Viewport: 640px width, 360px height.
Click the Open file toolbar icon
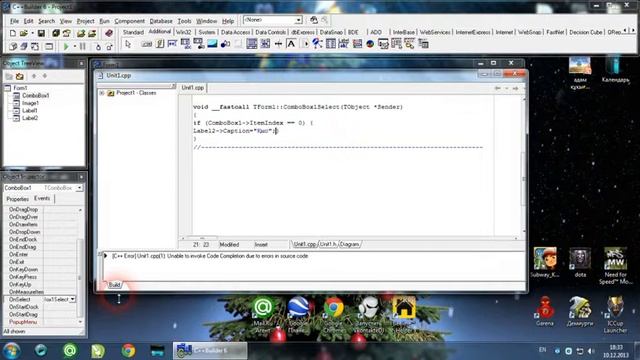point(24,33)
